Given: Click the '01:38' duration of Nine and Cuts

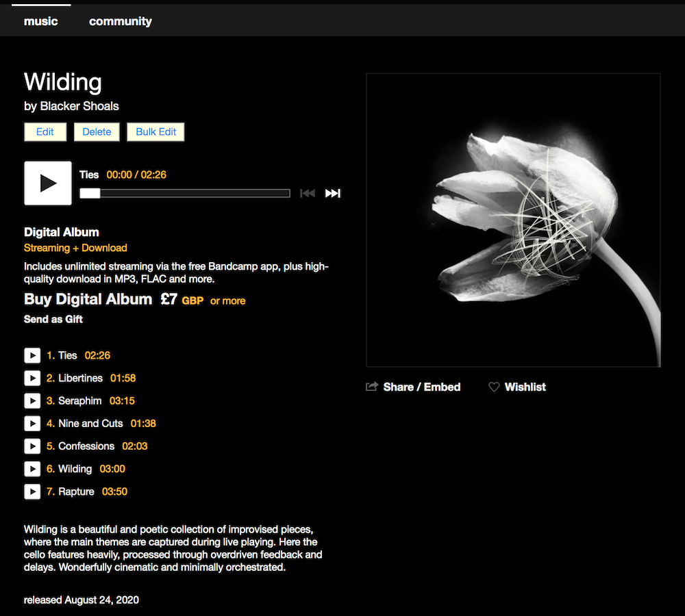Looking at the screenshot, I should (143, 424).
